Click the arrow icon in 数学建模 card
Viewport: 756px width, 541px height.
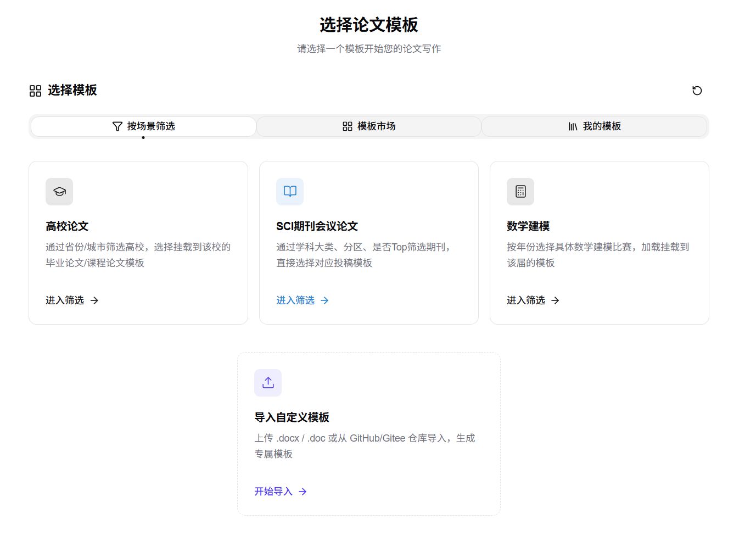(x=555, y=300)
